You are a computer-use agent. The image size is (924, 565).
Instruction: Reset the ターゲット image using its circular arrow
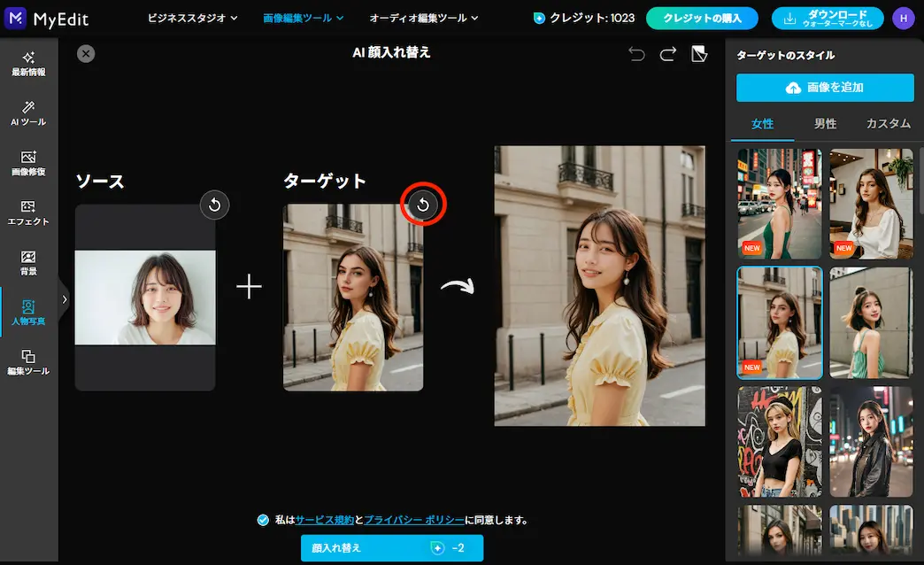[422, 204]
